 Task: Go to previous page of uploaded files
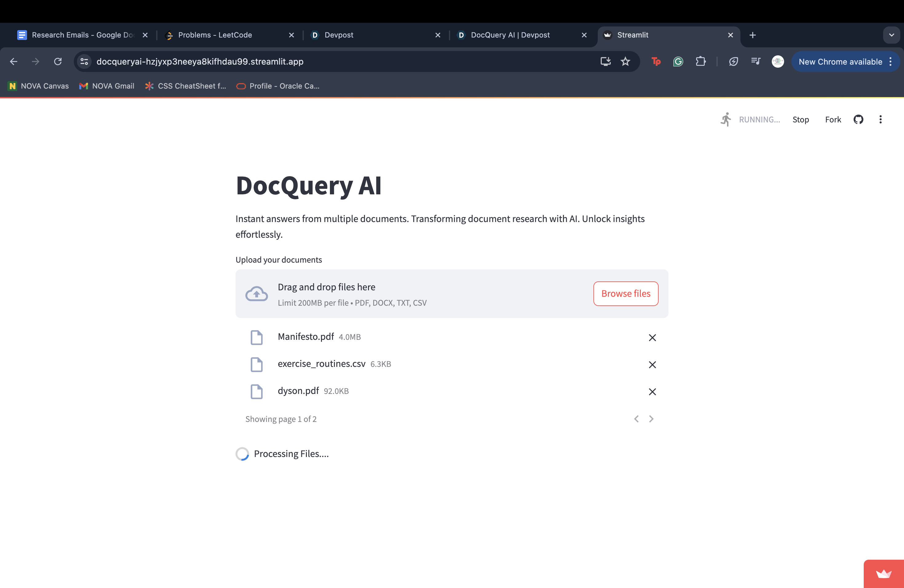click(x=636, y=419)
